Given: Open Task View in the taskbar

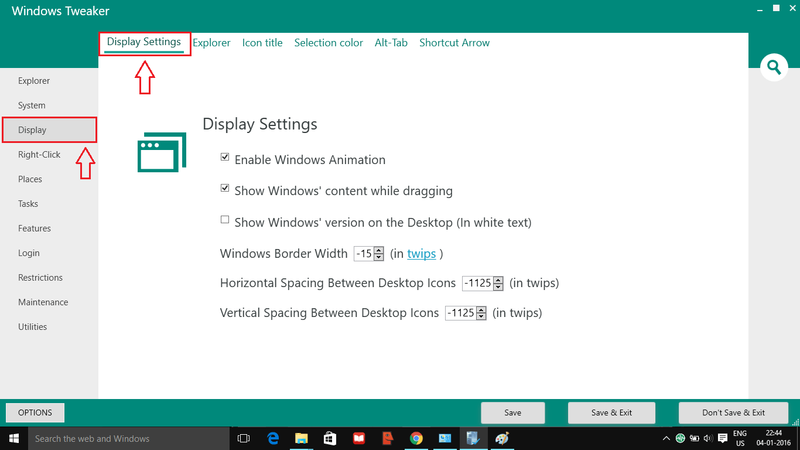Looking at the screenshot, I should tap(244, 438).
